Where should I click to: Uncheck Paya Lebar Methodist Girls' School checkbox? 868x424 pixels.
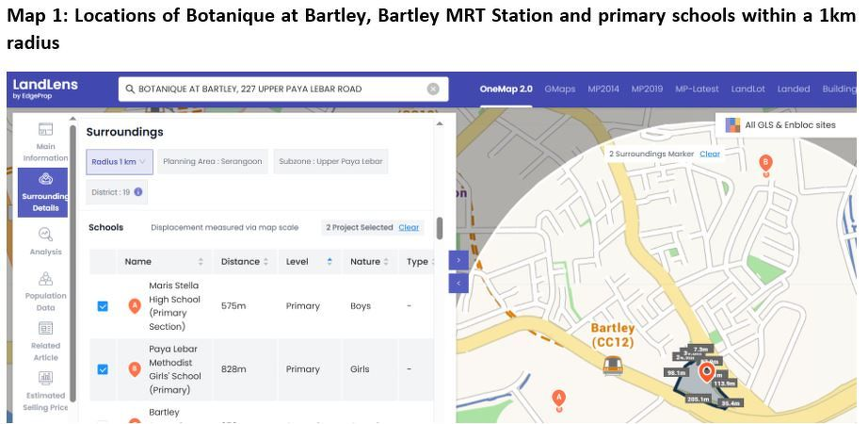(x=103, y=369)
